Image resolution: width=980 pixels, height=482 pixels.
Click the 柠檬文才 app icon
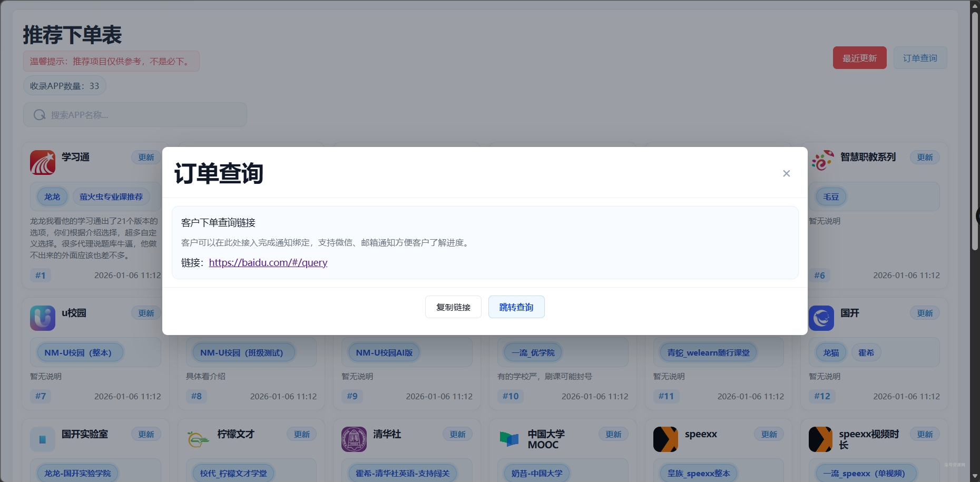pyautogui.click(x=197, y=439)
